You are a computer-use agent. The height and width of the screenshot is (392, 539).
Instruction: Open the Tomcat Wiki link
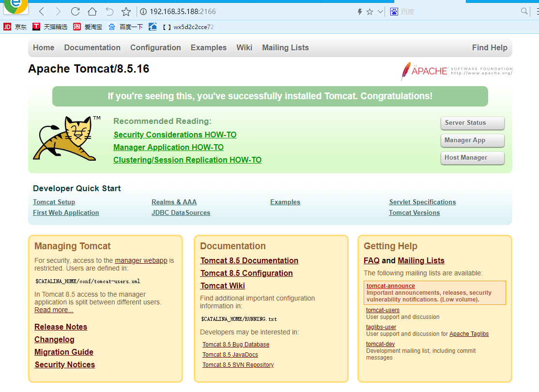pyautogui.click(x=223, y=286)
